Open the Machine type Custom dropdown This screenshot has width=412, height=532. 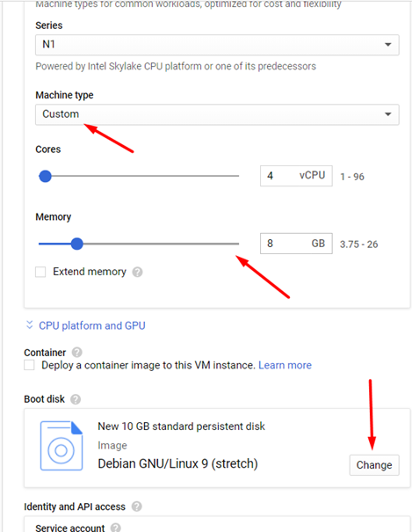[217, 114]
